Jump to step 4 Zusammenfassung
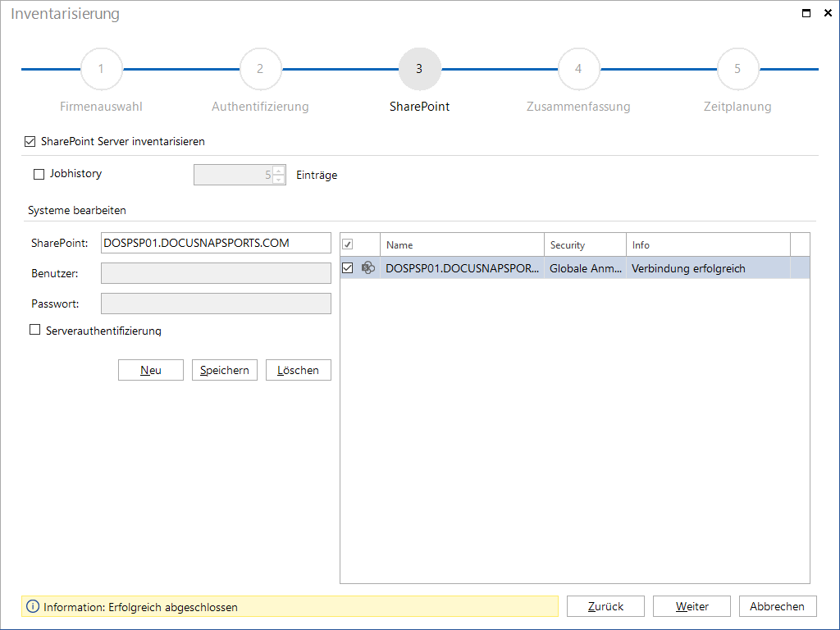 [578, 69]
